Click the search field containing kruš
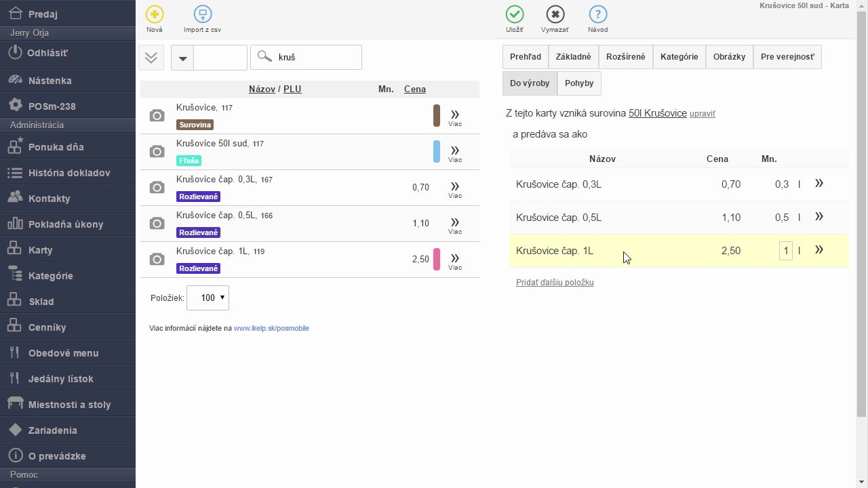This screenshot has width=868, height=488. pos(306,58)
